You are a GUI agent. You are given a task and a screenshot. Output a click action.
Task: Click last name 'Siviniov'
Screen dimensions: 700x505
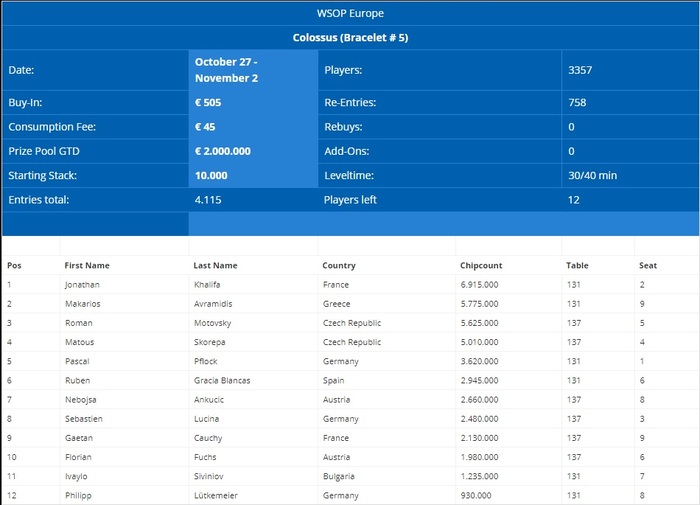(208, 477)
